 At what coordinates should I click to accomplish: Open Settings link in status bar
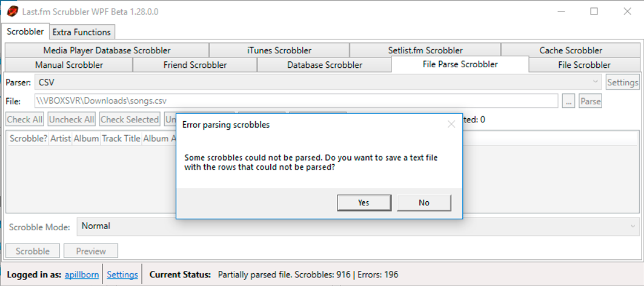coord(122,274)
